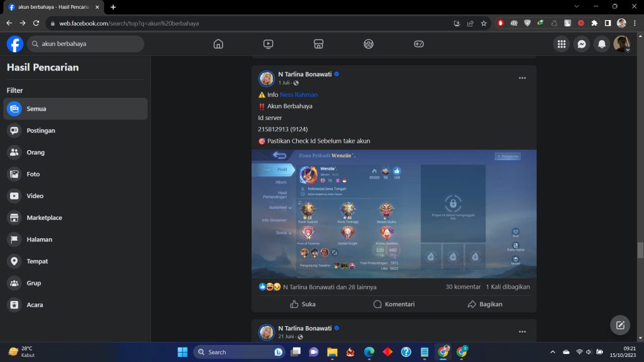The width and height of the screenshot is (644, 362).
Task: Open Messenger chats
Action: click(582, 44)
